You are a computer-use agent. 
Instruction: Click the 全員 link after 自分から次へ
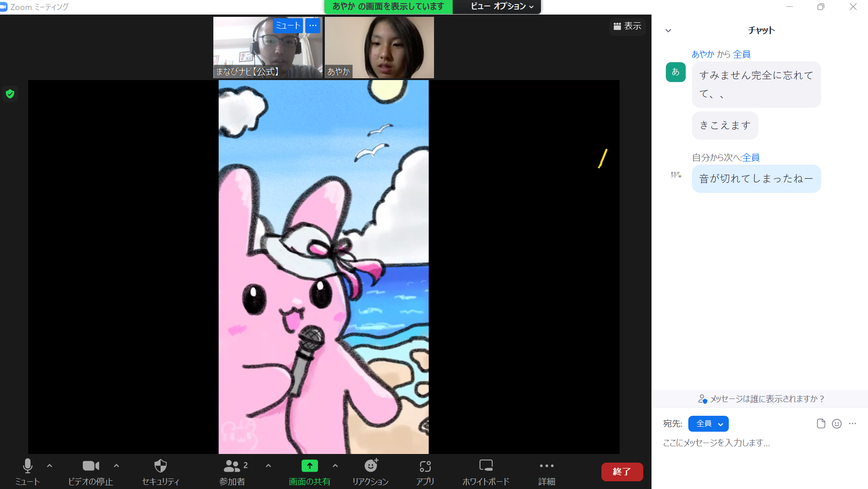[x=751, y=157]
